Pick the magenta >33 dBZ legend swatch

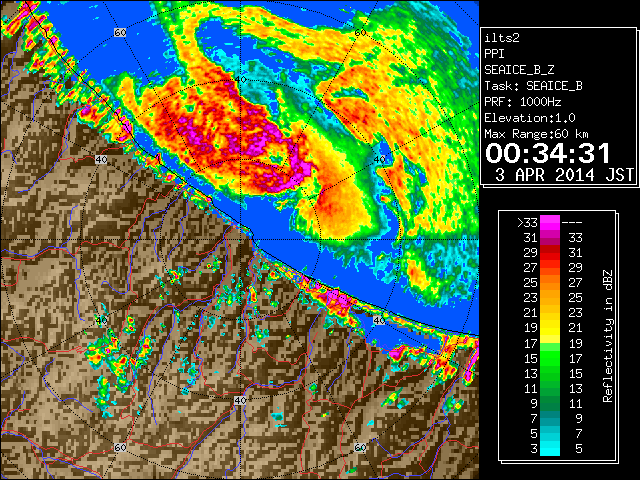(x=550, y=223)
